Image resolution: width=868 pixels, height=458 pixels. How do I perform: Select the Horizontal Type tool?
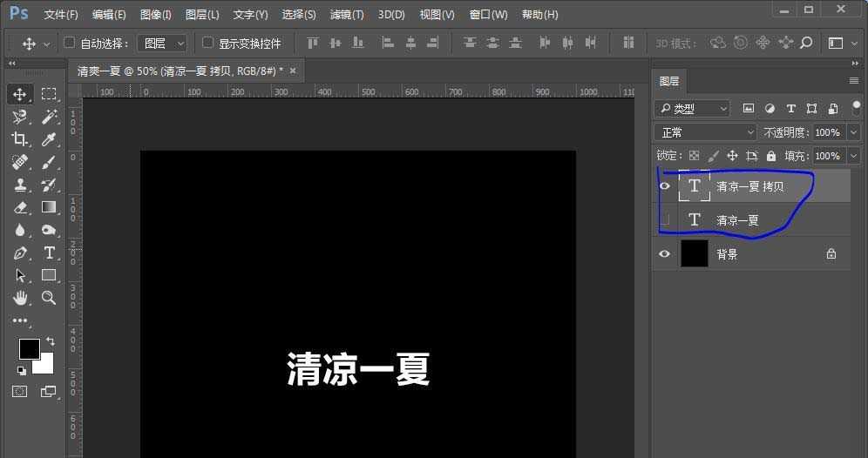point(49,253)
